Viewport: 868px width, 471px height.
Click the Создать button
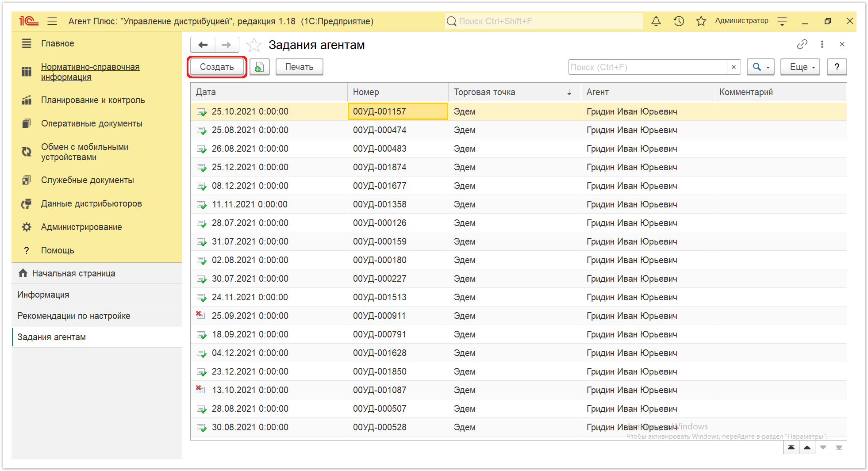[217, 67]
